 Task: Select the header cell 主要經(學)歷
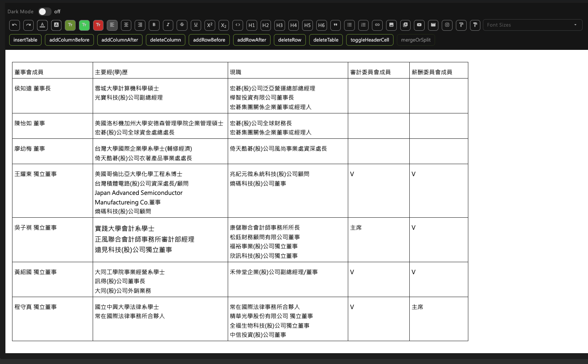[160, 70]
